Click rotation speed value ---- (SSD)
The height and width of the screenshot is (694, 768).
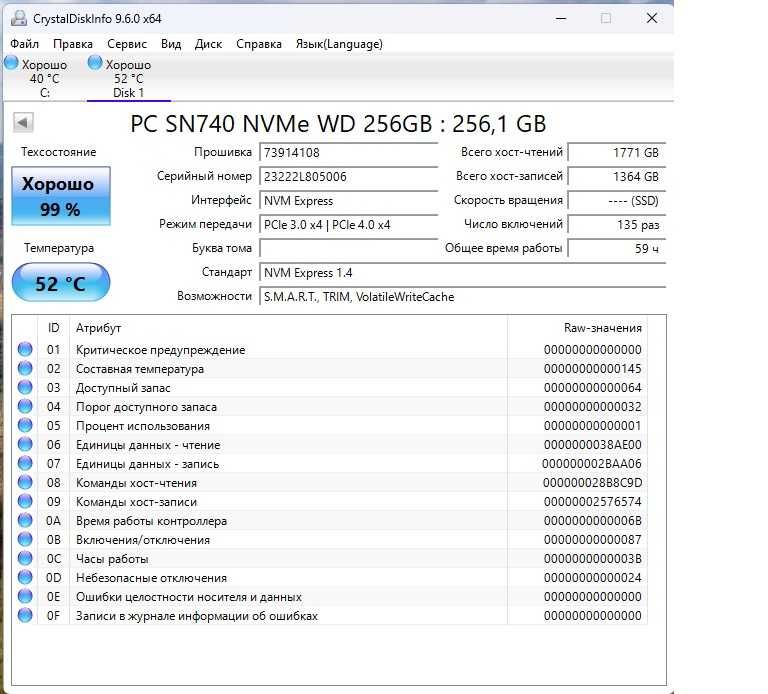(617, 200)
